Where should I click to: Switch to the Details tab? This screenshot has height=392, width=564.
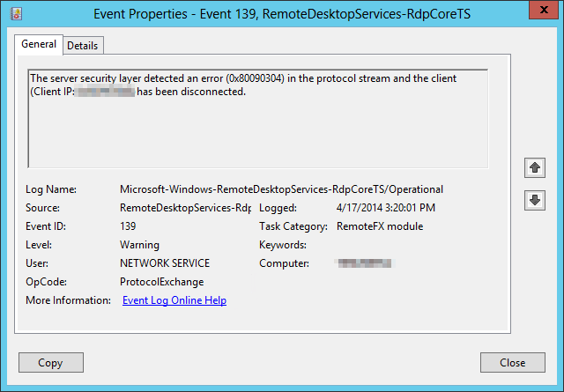point(83,45)
